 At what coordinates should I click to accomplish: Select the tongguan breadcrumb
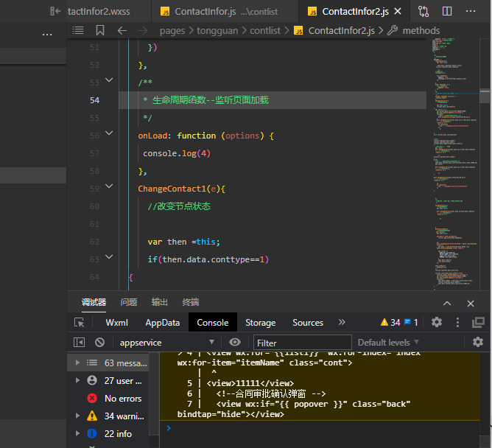coord(217,31)
